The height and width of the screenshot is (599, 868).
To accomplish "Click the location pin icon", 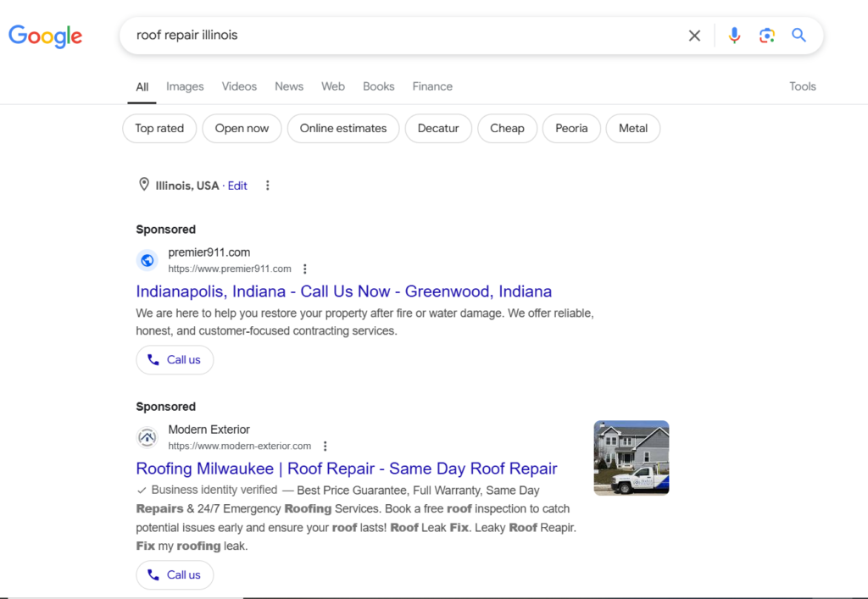I will tap(144, 184).
